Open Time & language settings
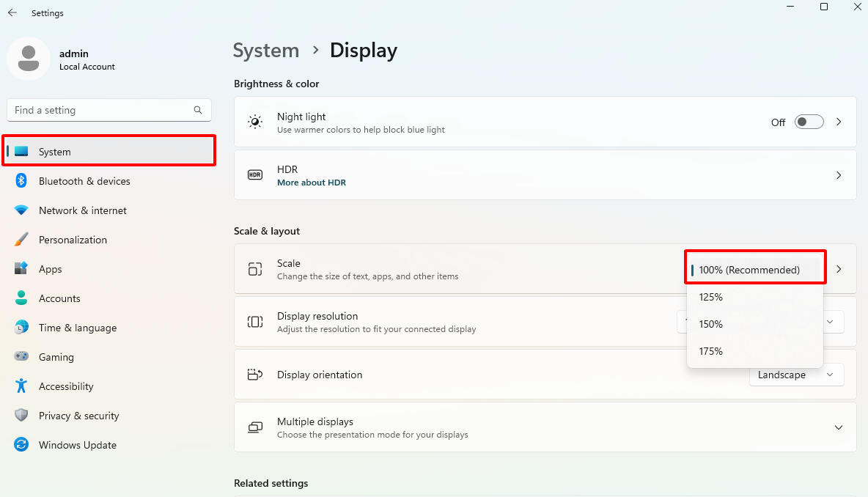Screen dimensions: 868x497 tap(109, 328)
